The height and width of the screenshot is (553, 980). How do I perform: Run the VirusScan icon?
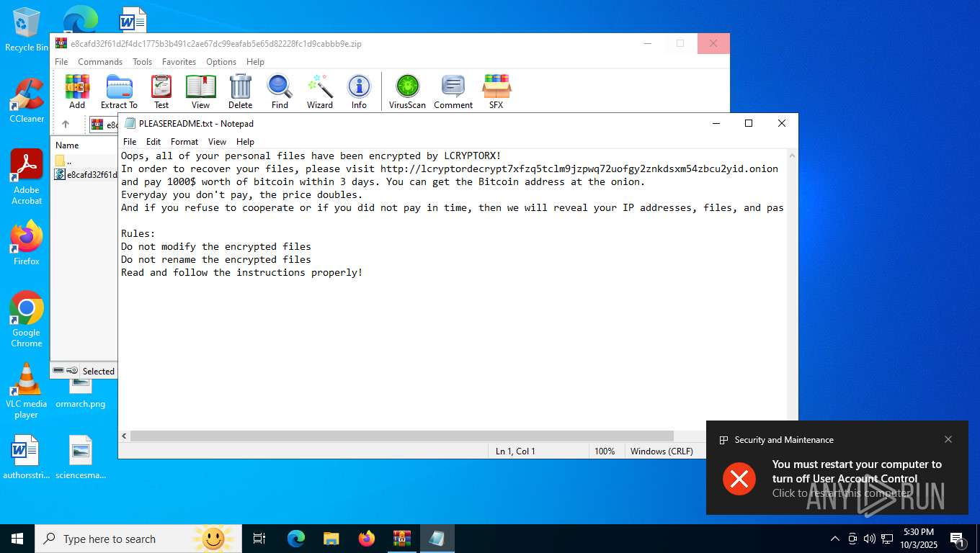407,91
